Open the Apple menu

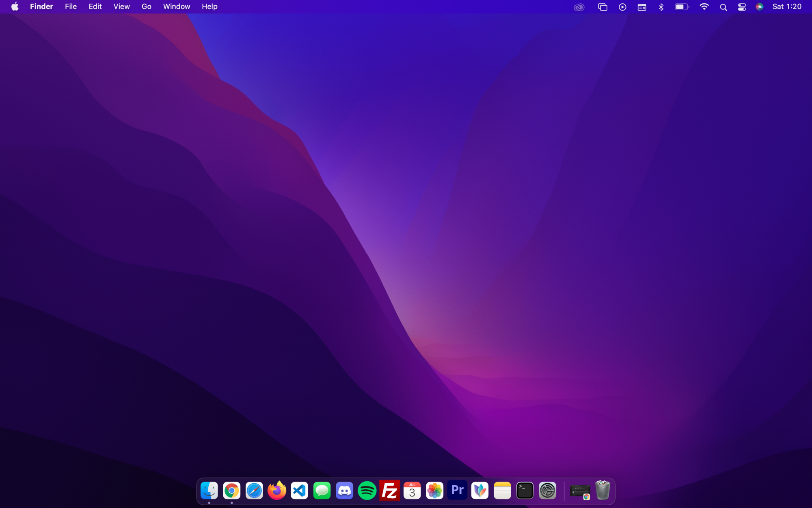tap(15, 7)
